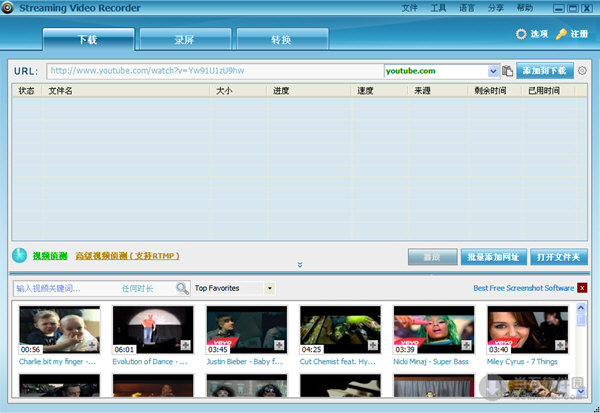Add Nicki Minaj Super Bass via plus icon
This screenshot has height=413, width=600.
click(466, 345)
